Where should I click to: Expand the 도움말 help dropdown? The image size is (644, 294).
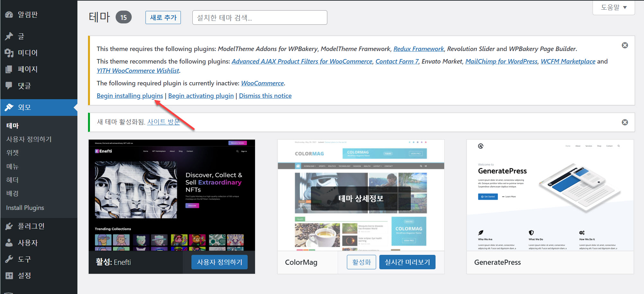614,7
